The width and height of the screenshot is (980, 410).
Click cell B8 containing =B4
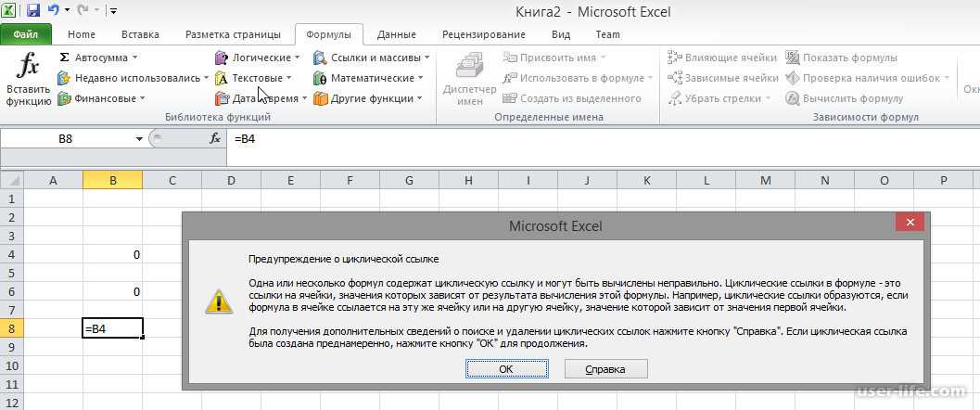(x=112, y=328)
